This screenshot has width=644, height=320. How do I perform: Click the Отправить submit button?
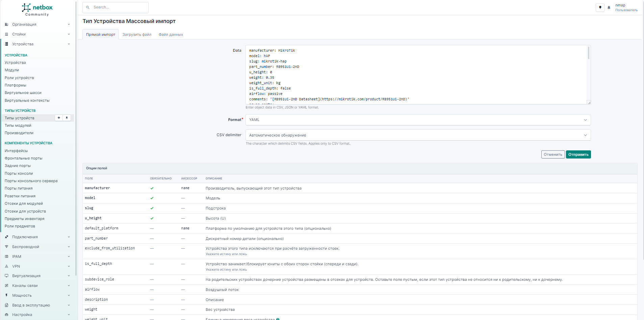pyautogui.click(x=578, y=154)
